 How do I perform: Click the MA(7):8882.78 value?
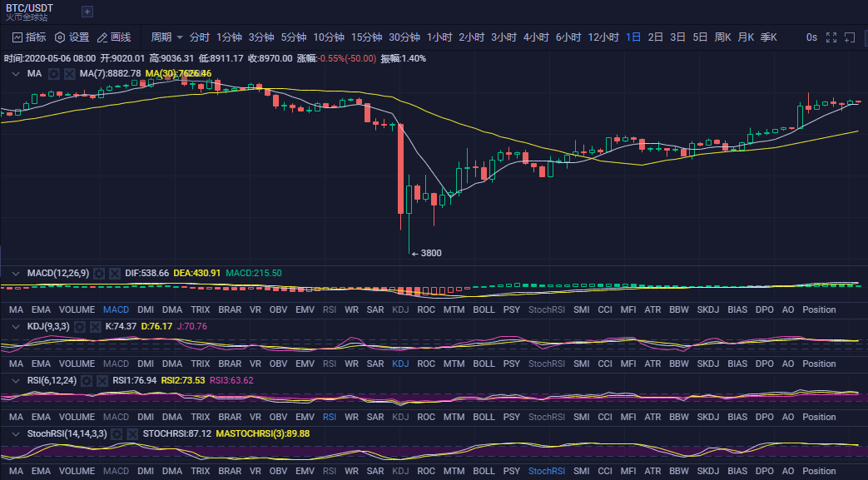point(110,74)
